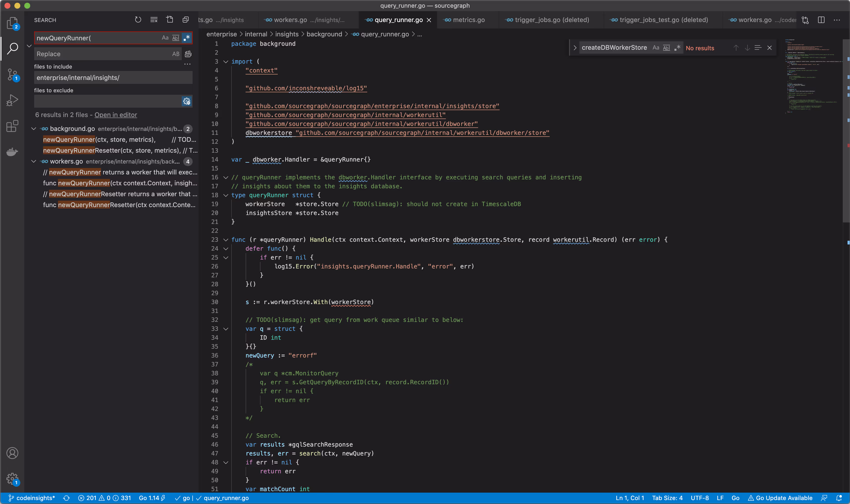Click the files to include field

pyautogui.click(x=113, y=77)
